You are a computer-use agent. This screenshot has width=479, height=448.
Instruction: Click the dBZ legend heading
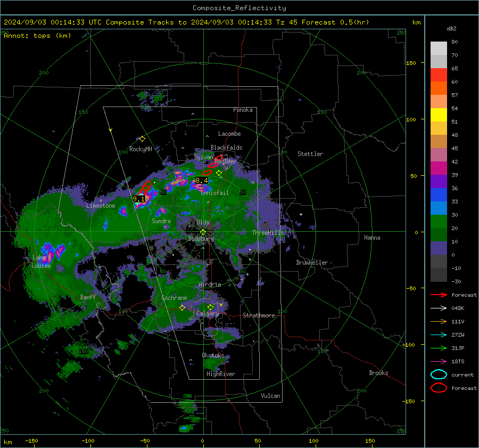(451, 28)
